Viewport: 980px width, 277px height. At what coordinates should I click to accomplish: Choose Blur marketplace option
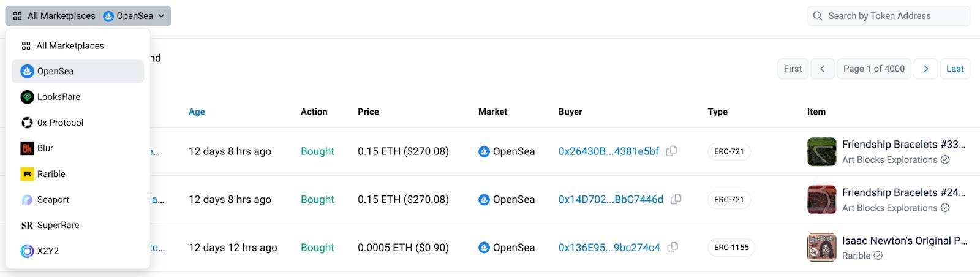[78, 148]
